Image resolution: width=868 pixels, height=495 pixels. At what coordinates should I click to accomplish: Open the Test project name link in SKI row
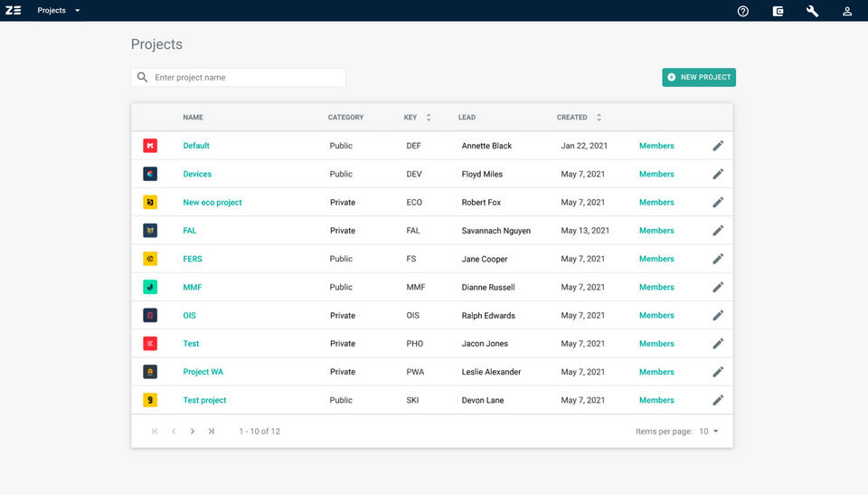coord(205,400)
